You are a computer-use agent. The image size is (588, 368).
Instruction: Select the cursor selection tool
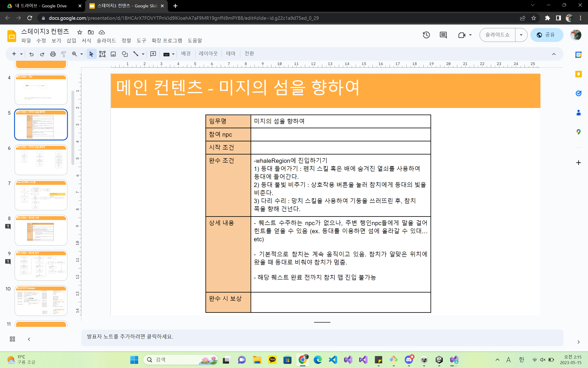[x=91, y=54]
